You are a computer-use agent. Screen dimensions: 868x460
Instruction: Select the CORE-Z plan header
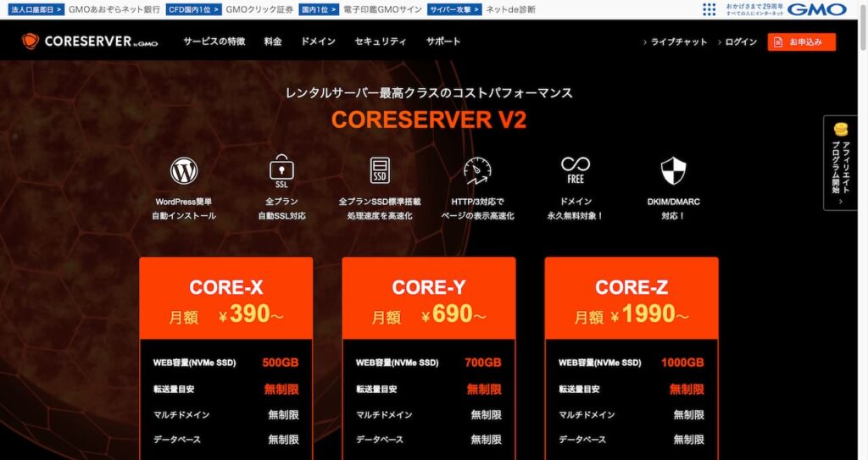632,299
